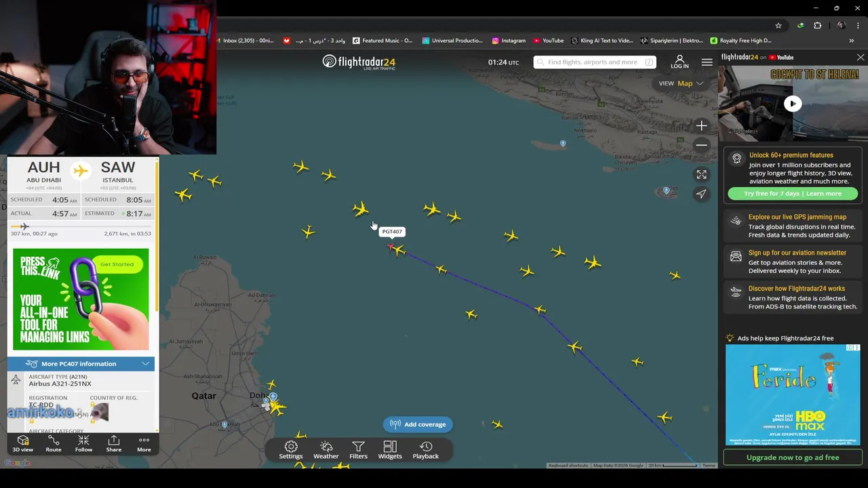Click flight progress bar plane marker
Screen dimensions: 868x488
pos(24,226)
